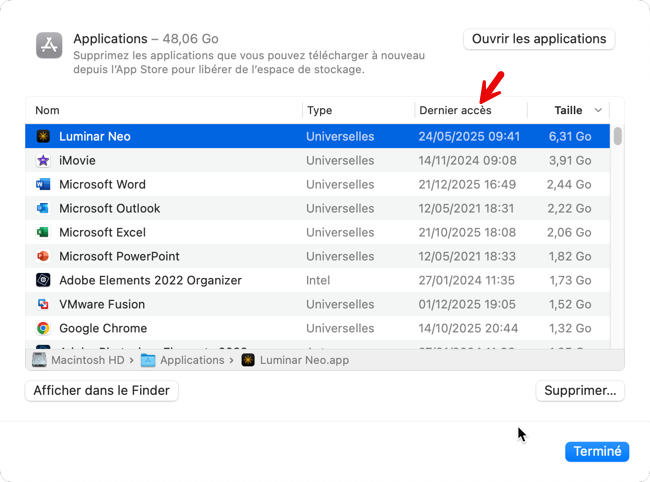Click the Microsoft Excel icon
The width and height of the screenshot is (650, 482).
(x=43, y=232)
